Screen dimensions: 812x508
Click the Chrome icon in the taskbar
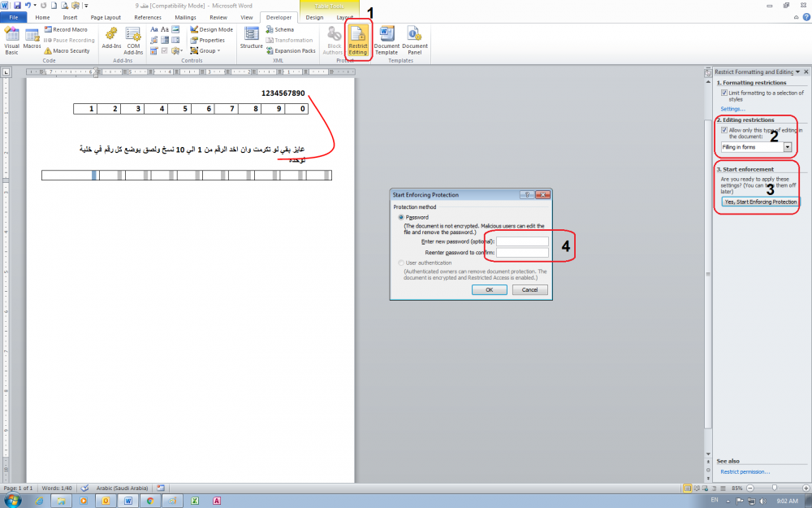coord(151,501)
